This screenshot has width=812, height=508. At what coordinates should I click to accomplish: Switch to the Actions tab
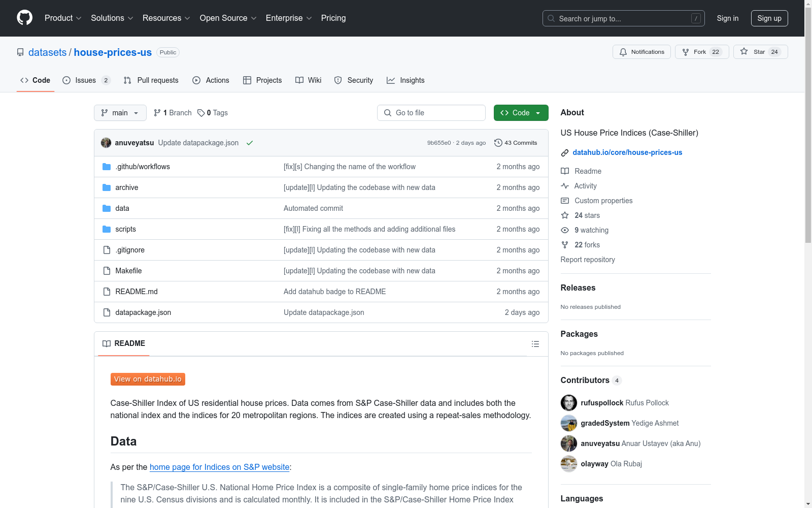coord(211,80)
